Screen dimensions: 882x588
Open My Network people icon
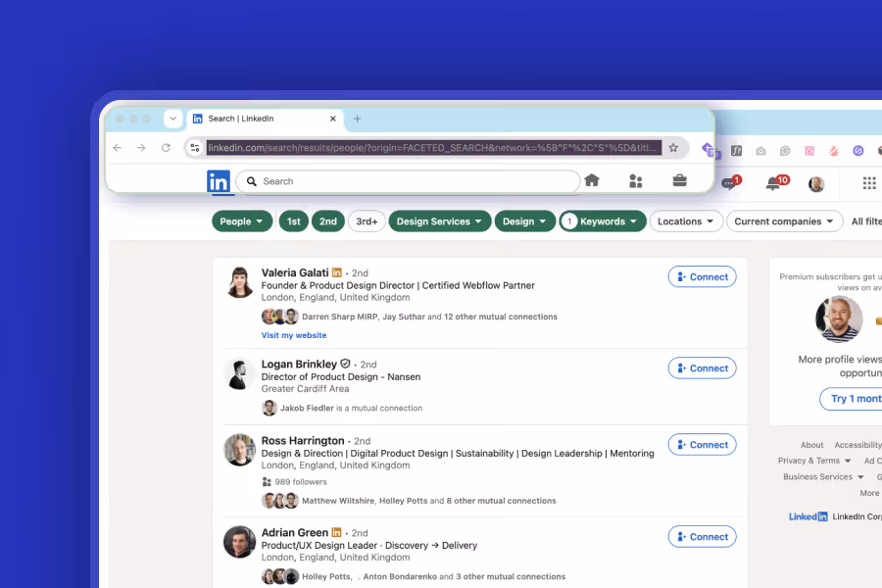636,181
